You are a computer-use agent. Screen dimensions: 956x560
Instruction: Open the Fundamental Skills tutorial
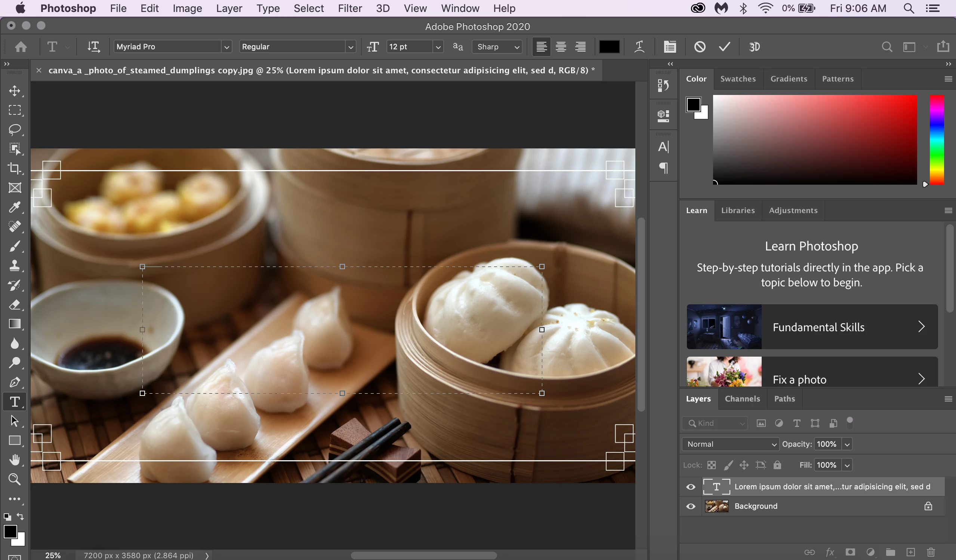(812, 327)
